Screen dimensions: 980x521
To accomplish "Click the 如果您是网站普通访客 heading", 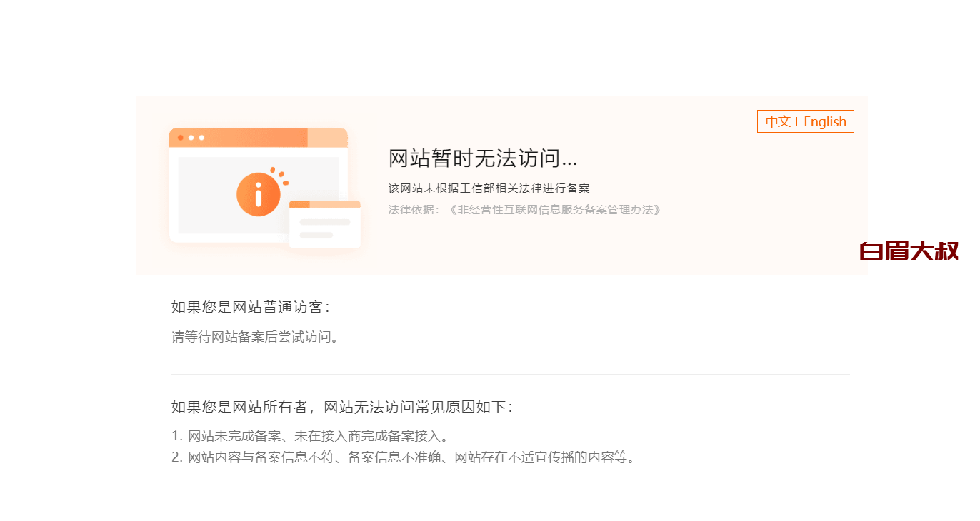I will [x=250, y=308].
